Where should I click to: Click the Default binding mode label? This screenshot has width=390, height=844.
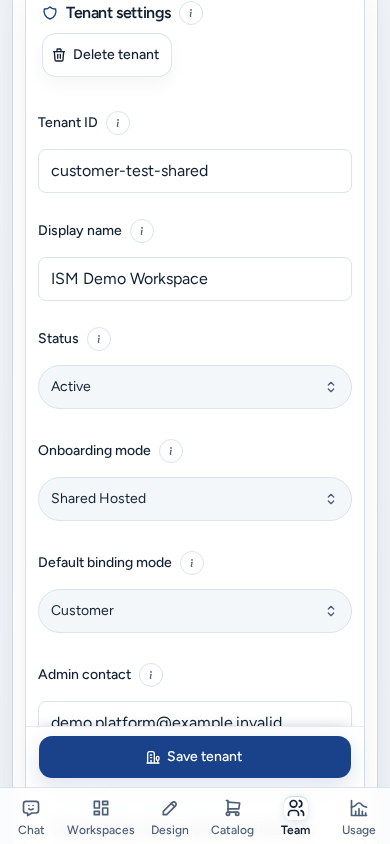(x=105, y=562)
